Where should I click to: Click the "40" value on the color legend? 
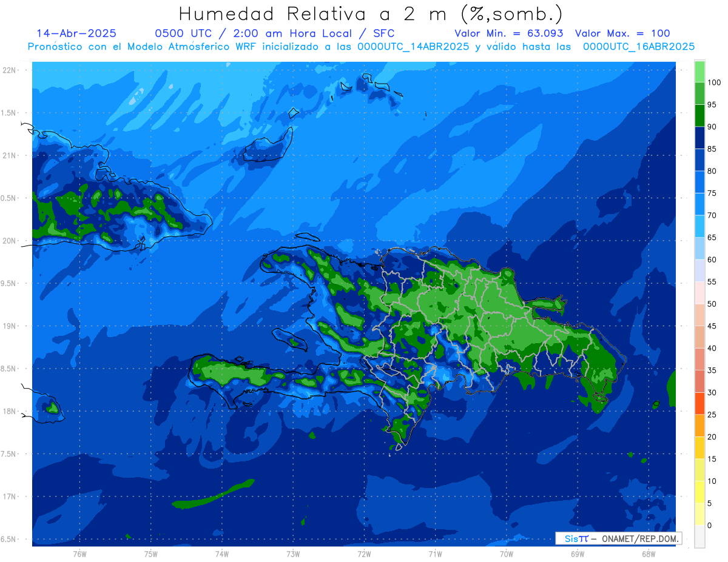pos(712,348)
